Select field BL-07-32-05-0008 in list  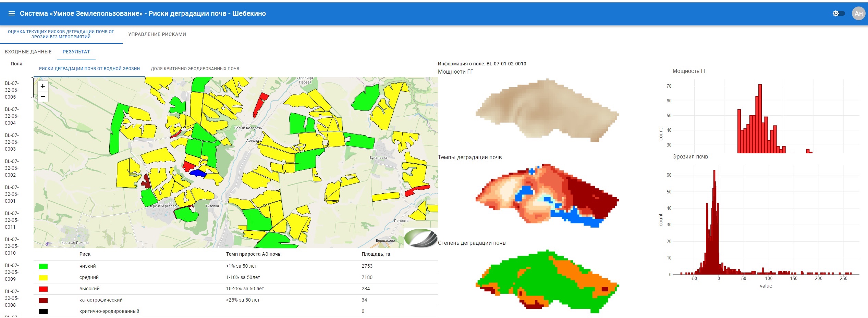tap(12, 298)
